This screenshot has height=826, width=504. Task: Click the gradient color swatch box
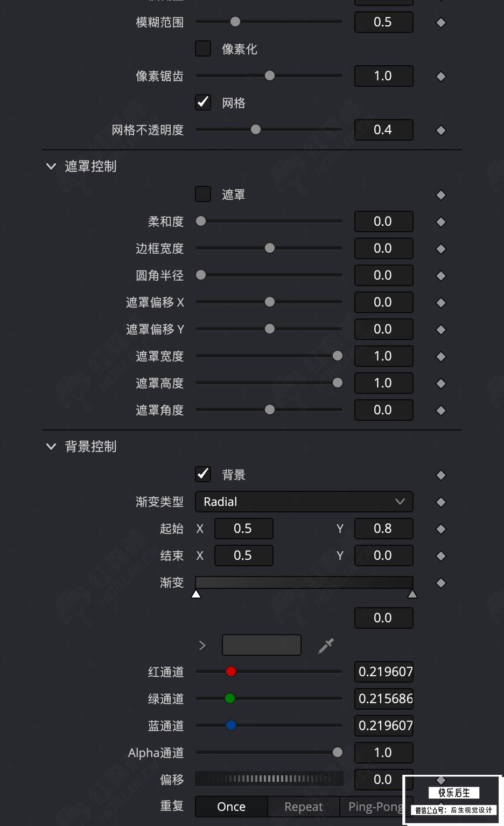(262, 645)
